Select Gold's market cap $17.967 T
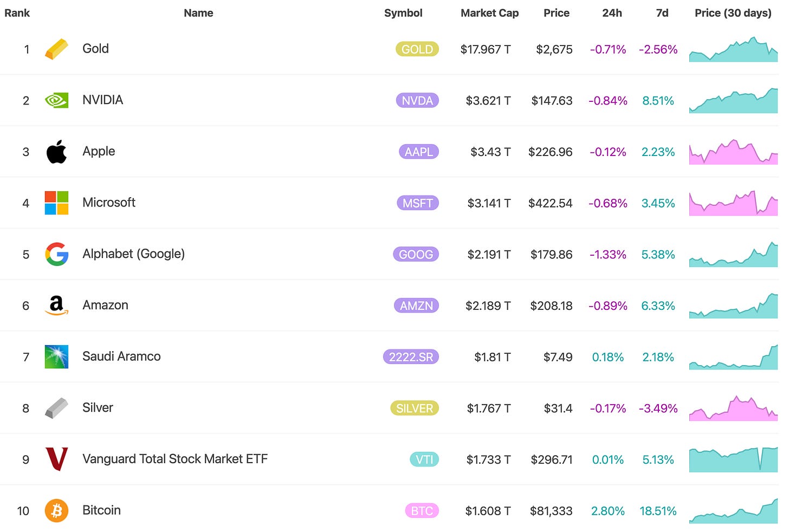 click(486, 49)
